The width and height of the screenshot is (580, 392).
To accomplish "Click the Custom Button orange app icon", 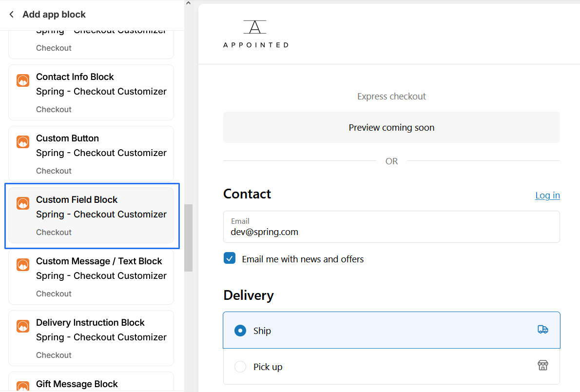I will coord(22,141).
